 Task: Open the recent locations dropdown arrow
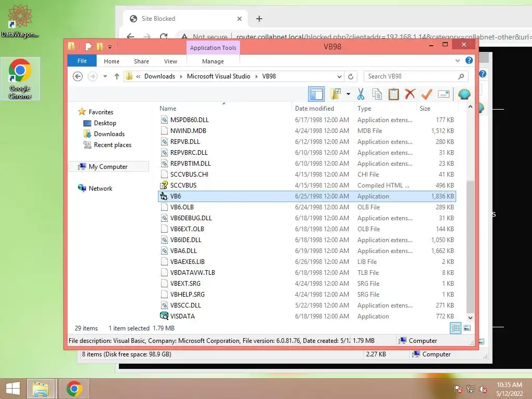(105, 76)
